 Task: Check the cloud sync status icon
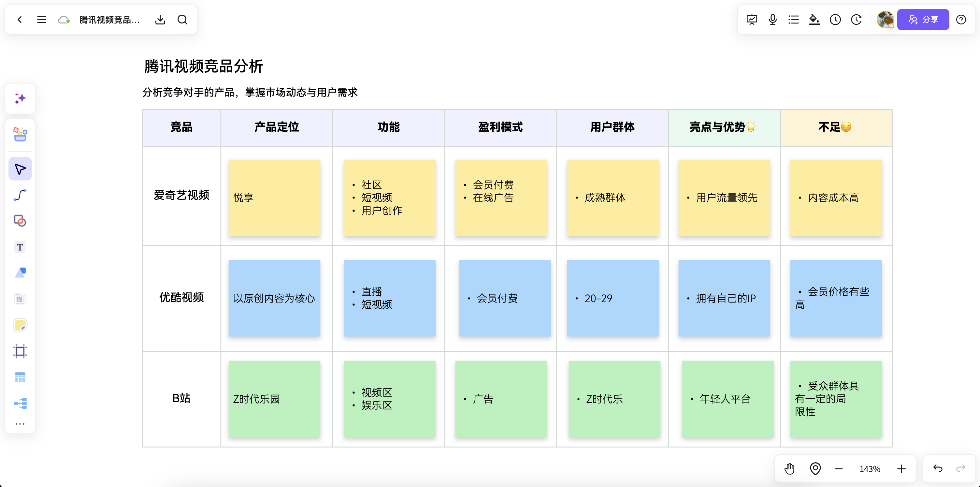(x=64, y=20)
